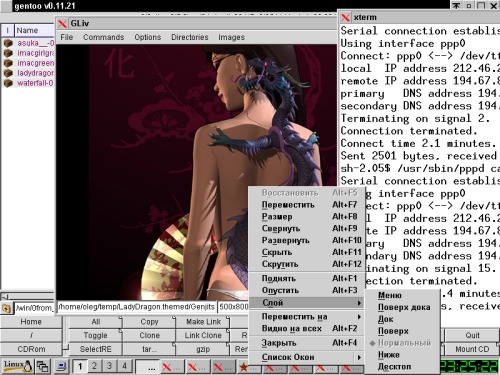Expand the Список Окон submenu

(x=306, y=357)
